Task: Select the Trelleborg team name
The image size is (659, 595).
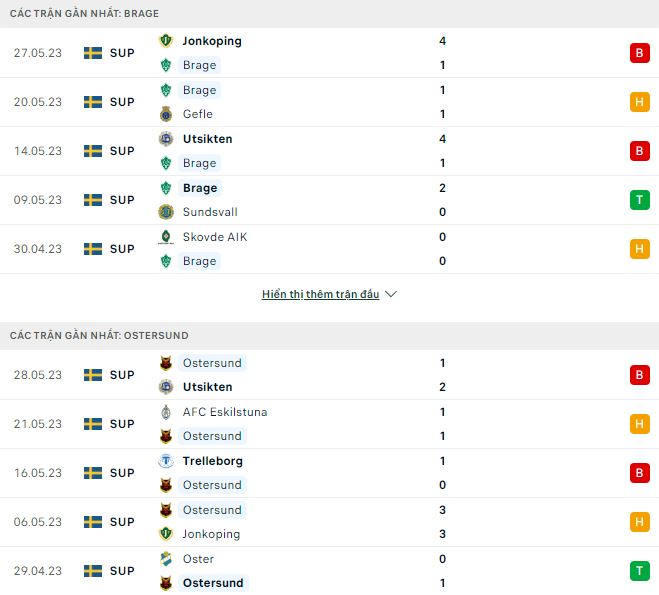Action: tap(213, 461)
